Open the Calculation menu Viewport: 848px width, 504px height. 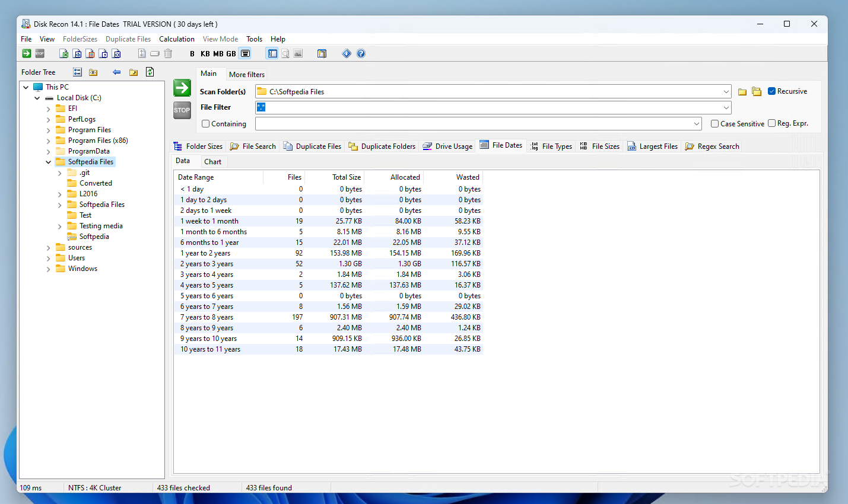pos(177,39)
